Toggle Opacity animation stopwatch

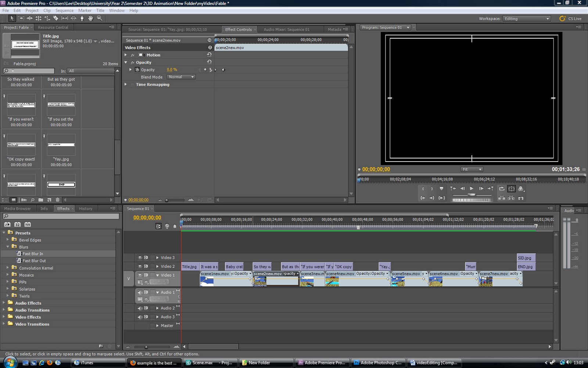pos(137,70)
